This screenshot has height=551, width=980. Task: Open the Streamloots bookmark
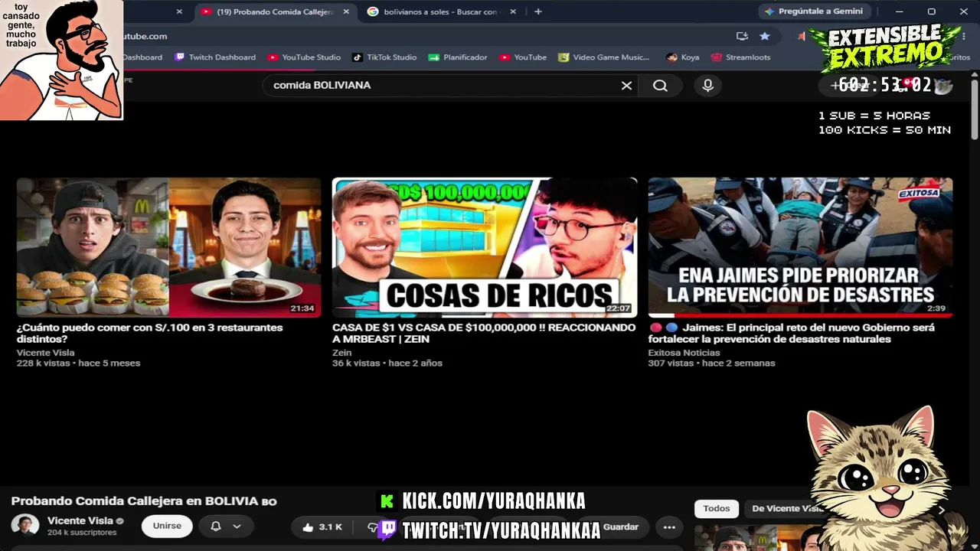(x=740, y=57)
